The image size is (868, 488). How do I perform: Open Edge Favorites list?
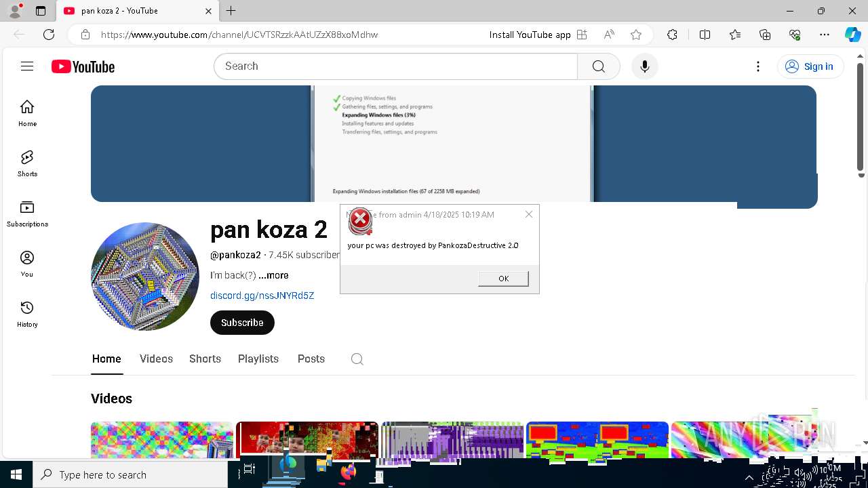pyautogui.click(x=735, y=35)
